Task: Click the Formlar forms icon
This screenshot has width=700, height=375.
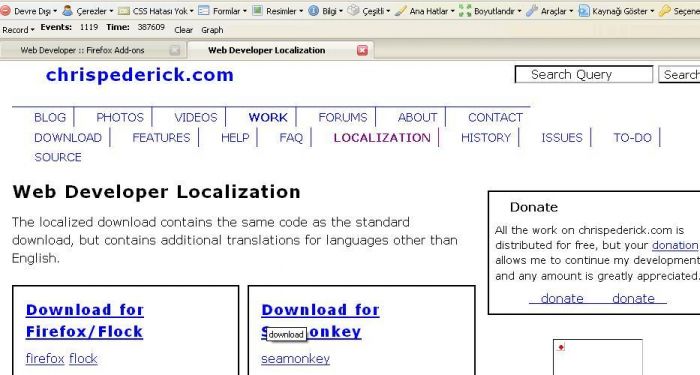Action: click(204, 10)
